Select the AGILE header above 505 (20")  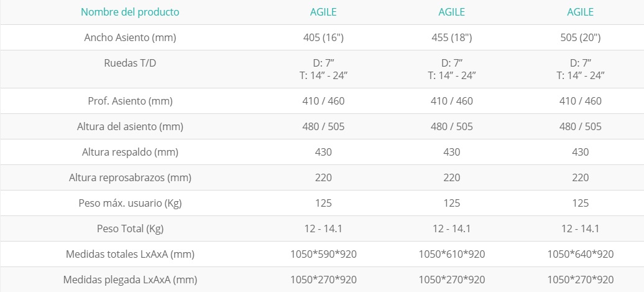click(581, 12)
